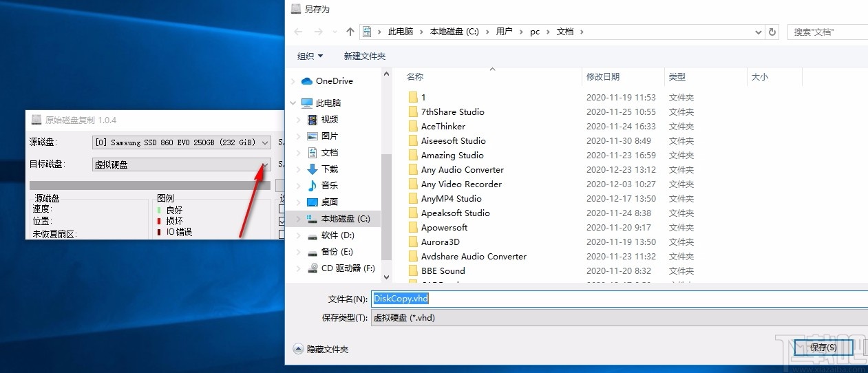868x373 pixels.
Task: Click the 另存为 dialog title icon
Action: (296, 9)
